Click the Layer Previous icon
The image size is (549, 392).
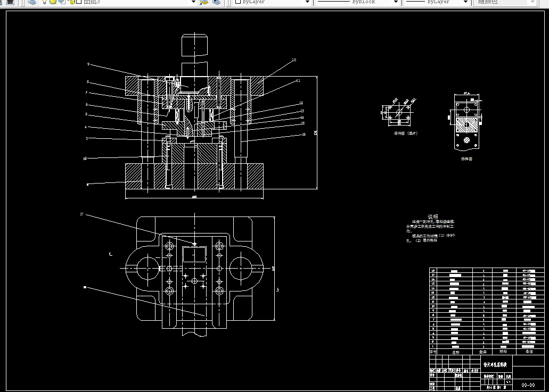point(216,2)
